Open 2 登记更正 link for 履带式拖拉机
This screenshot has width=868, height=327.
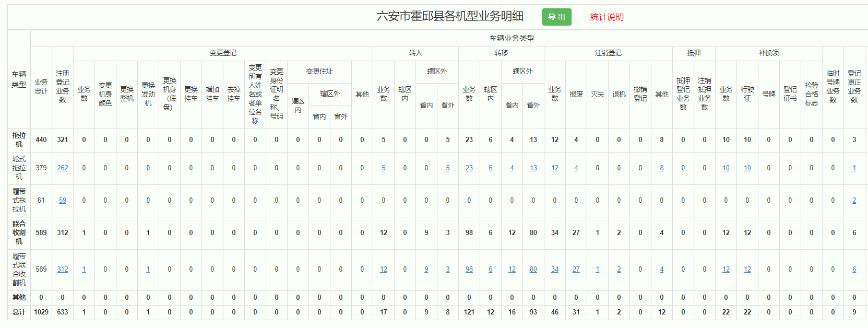coord(854,201)
